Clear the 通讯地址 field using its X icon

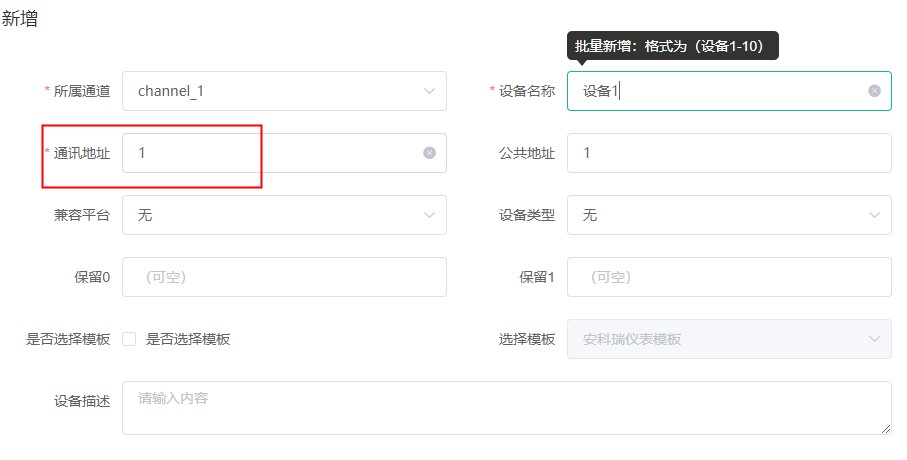coord(429,153)
